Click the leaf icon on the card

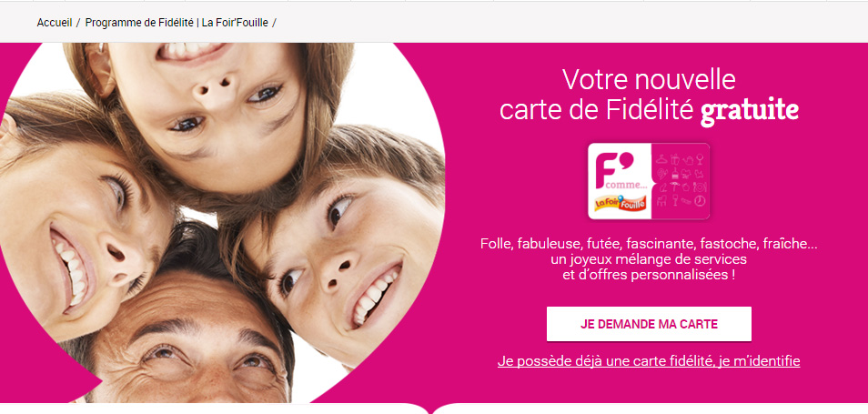[x=662, y=174]
